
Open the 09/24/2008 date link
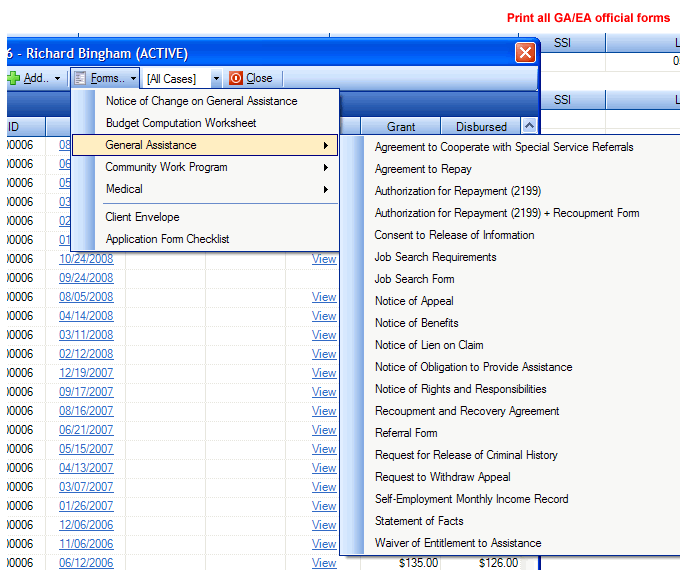click(86, 278)
